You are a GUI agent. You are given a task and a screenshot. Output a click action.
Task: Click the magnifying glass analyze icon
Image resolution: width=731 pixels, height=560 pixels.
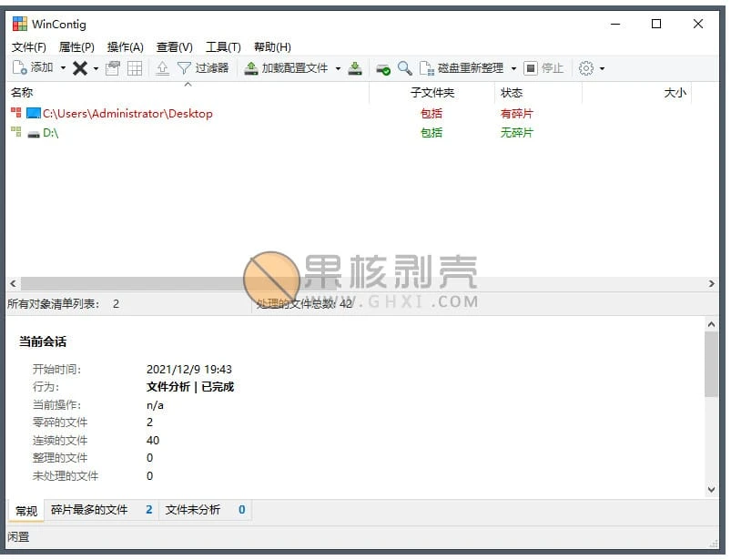(x=405, y=68)
